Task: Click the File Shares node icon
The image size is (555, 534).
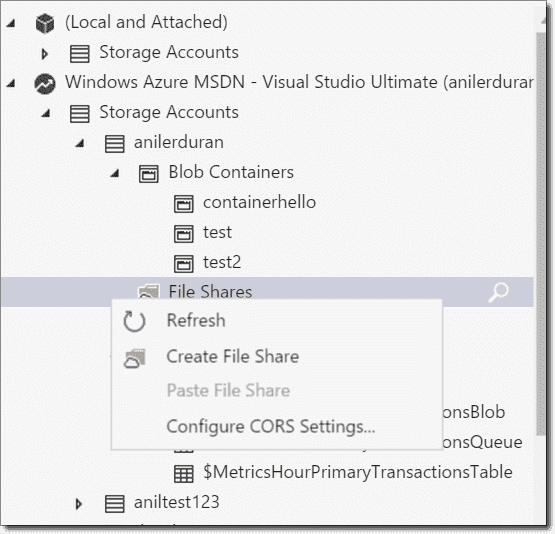Action: pyautogui.click(x=149, y=291)
